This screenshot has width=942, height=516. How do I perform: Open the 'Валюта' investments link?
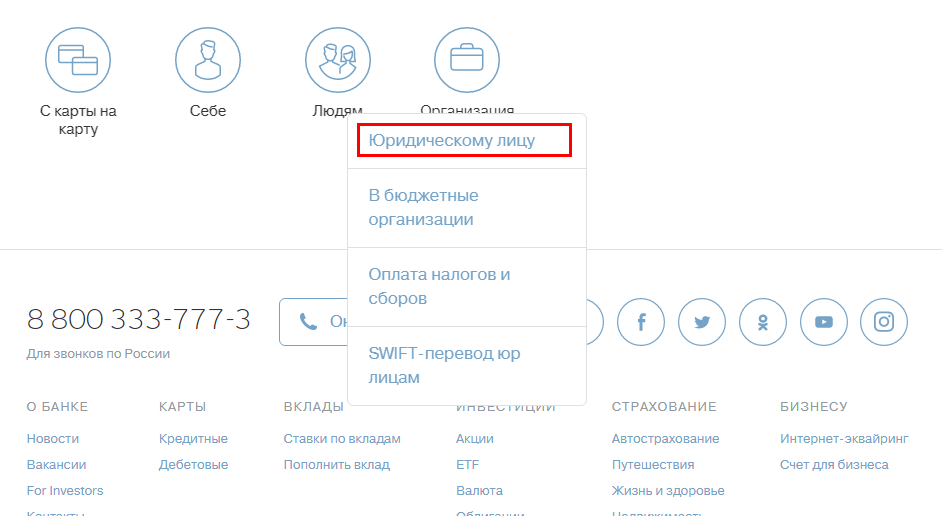[479, 491]
